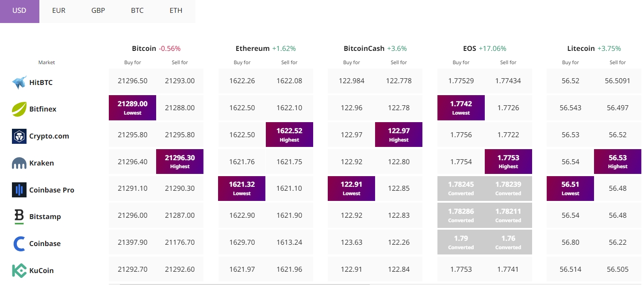Switch to the EUR currency tab

(x=59, y=11)
